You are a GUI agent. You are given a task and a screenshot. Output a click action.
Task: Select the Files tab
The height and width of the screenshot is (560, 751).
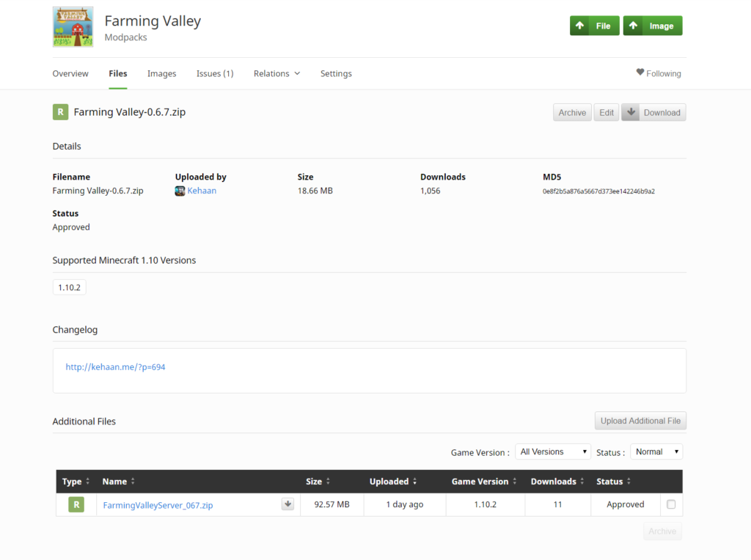click(x=118, y=73)
